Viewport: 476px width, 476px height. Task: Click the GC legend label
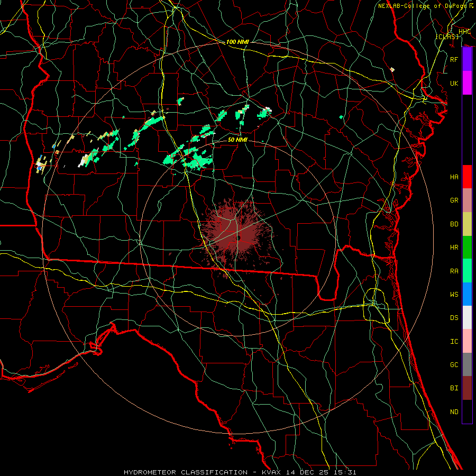[x=454, y=364]
